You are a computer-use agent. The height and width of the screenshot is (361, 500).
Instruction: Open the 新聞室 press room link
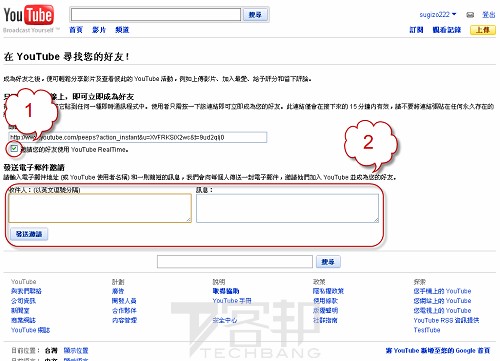pos(20,311)
